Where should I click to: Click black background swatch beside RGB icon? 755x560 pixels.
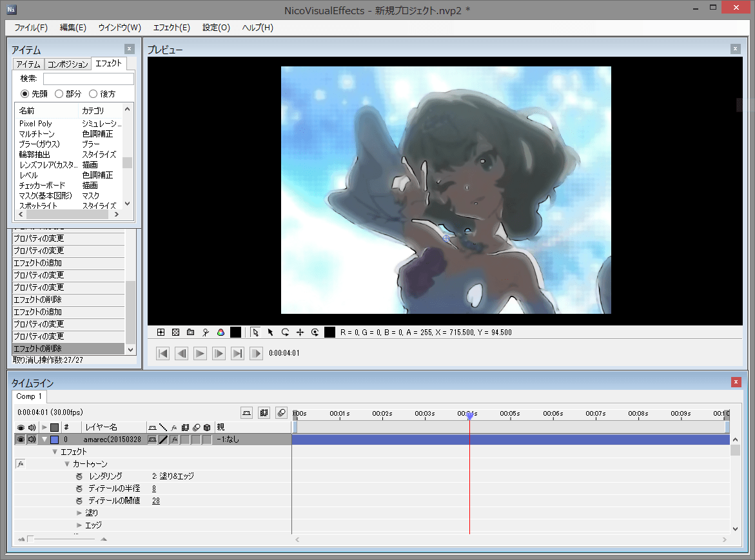[x=235, y=333]
